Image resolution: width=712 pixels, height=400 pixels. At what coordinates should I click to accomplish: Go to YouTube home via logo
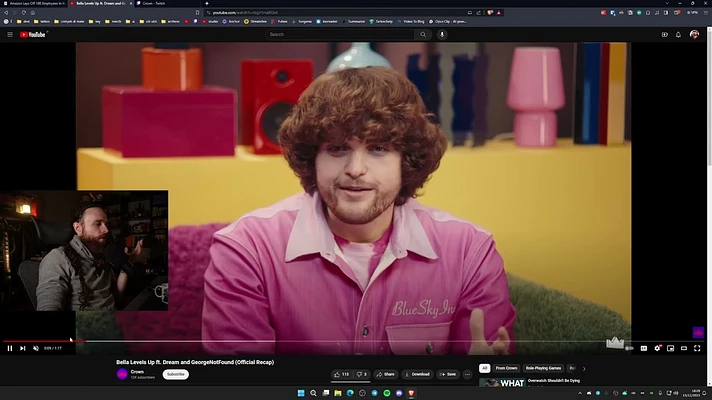pos(33,35)
